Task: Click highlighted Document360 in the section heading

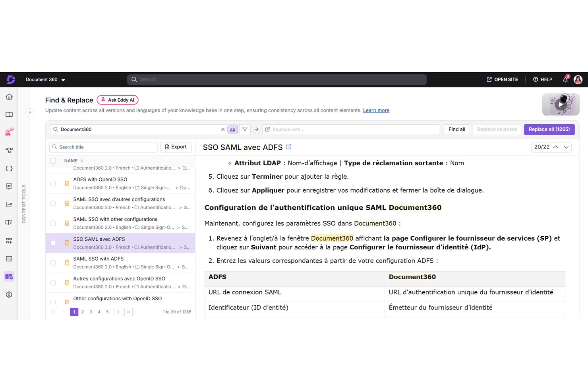Action: (415, 208)
